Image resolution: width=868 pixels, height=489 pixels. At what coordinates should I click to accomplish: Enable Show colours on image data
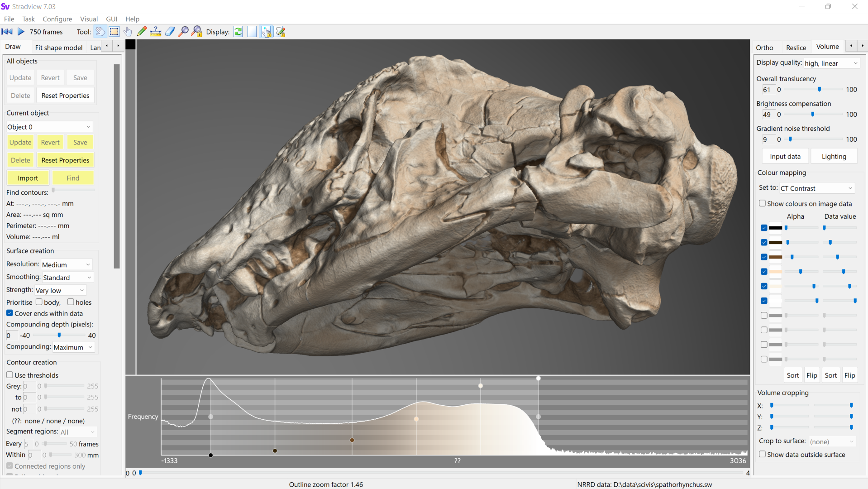point(763,203)
